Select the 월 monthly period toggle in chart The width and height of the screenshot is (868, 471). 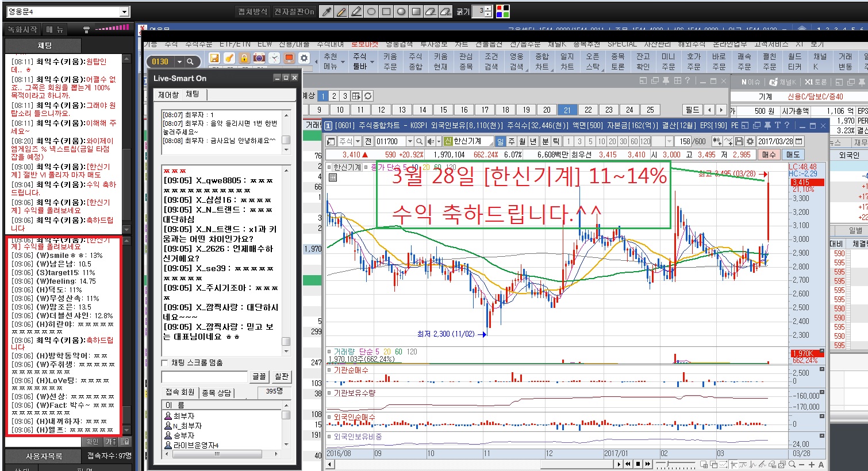pyautogui.click(x=523, y=141)
